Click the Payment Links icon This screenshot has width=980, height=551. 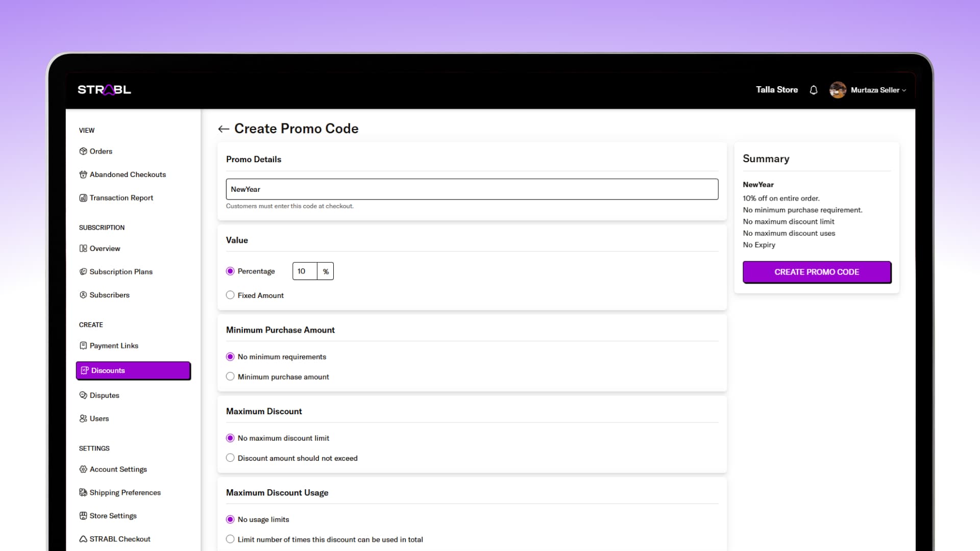tap(83, 346)
